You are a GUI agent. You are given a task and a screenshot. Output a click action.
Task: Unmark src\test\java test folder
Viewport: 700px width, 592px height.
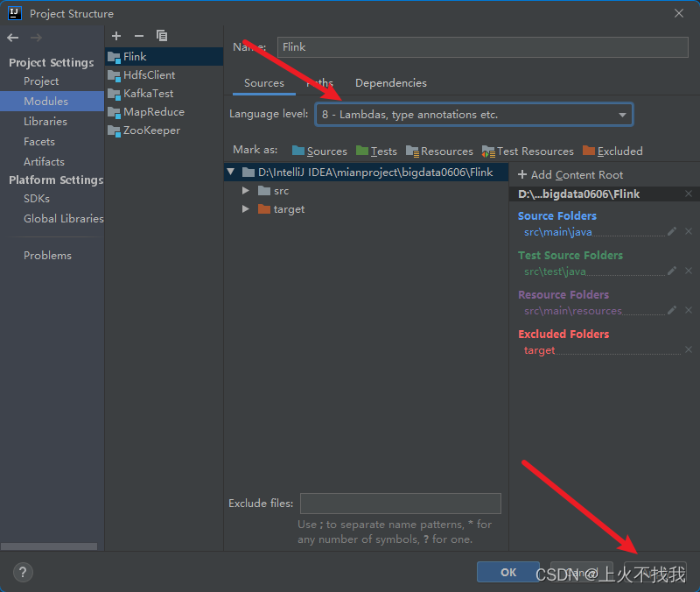coord(689,271)
